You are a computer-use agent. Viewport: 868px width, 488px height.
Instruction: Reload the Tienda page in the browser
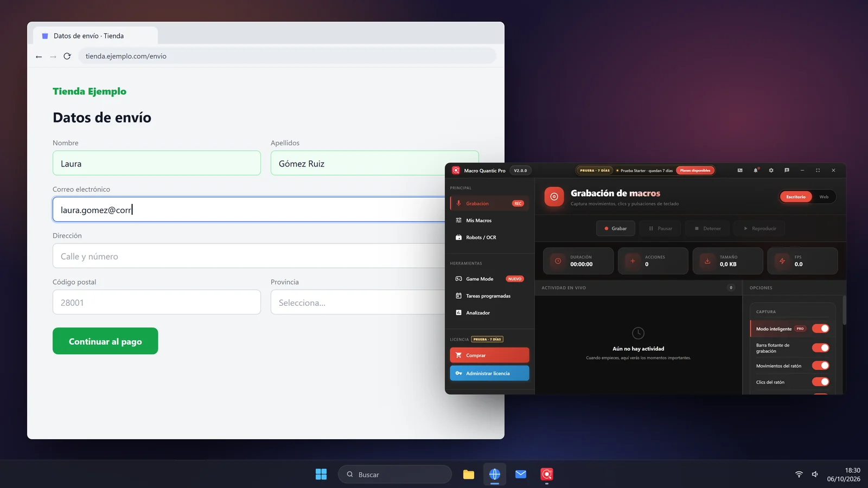tap(67, 56)
